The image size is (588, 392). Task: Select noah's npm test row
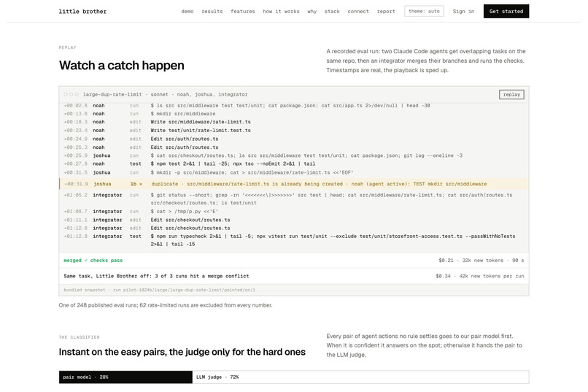pos(294,164)
